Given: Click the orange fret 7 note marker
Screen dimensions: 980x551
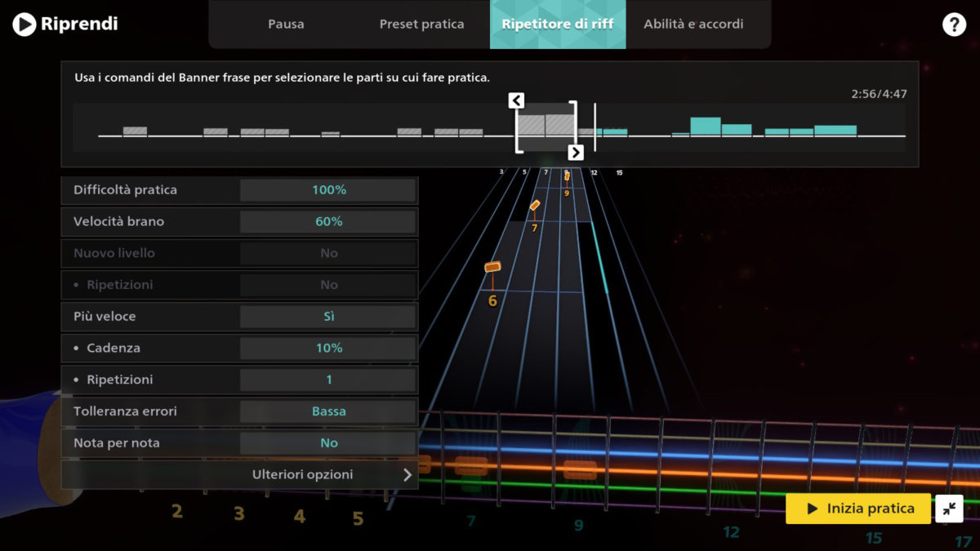Looking at the screenshot, I should coord(535,206).
